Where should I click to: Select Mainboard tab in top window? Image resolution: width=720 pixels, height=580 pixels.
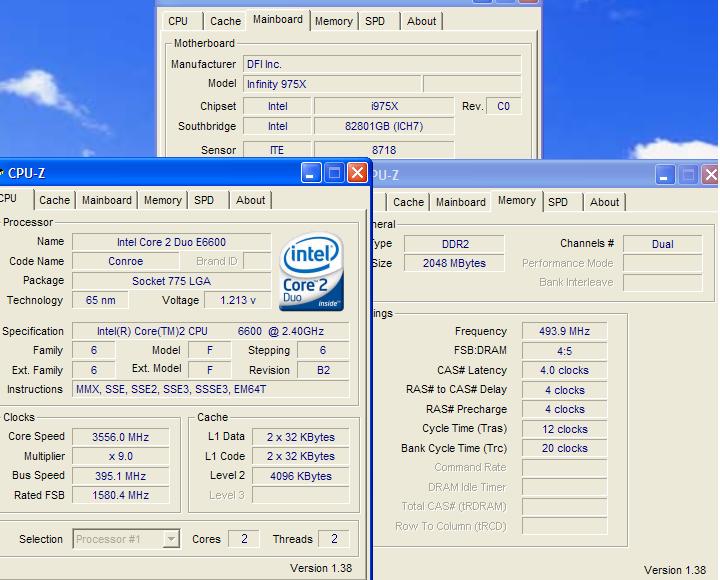278,20
